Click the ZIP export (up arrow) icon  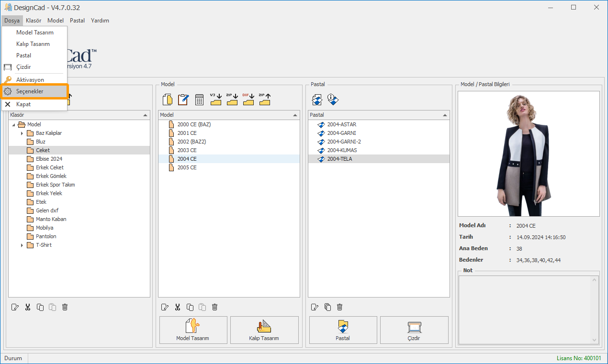pos(264,99)
